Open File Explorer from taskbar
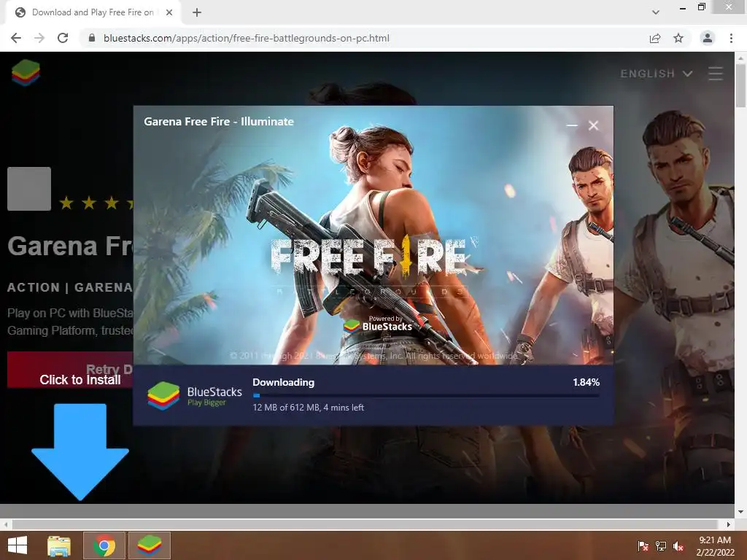 (x=59, y=545)
